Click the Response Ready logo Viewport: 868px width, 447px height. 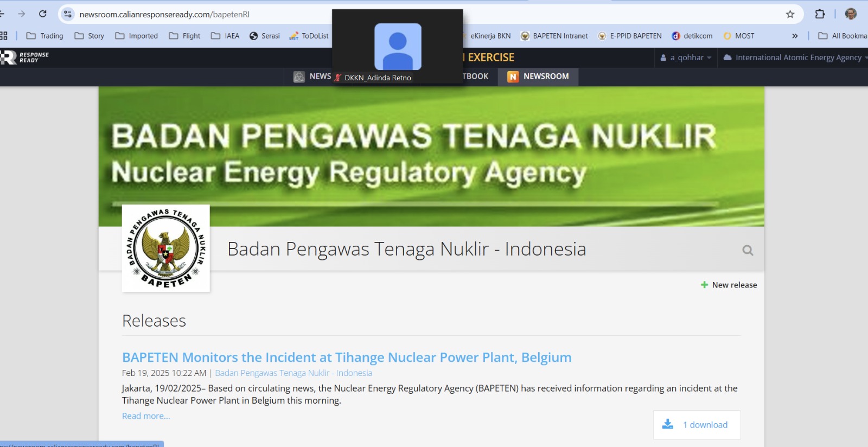pyautogui.click(x=24, y=58)
